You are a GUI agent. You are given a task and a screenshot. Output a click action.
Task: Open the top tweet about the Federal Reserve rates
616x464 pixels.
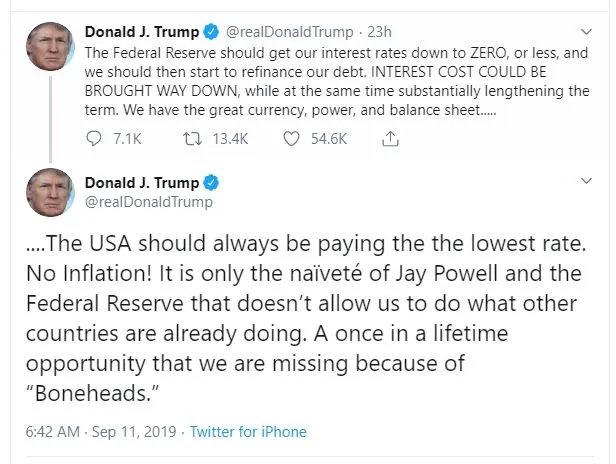[330, 79]
